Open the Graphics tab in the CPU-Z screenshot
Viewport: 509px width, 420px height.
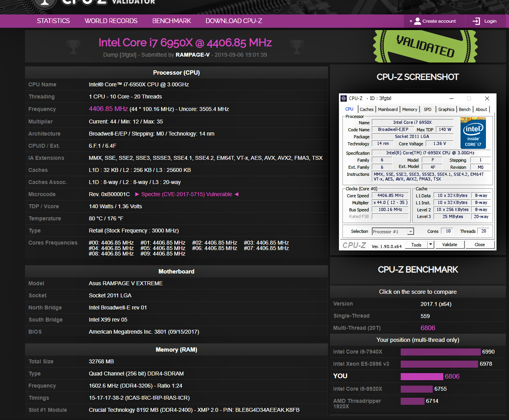tap(446, 109)
